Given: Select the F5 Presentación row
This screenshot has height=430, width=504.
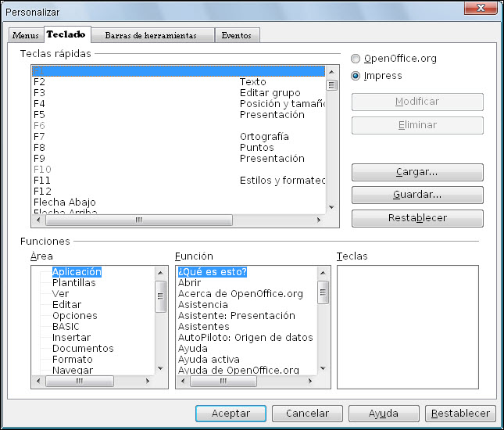Looking at the screenshot, I should point(178,115).
